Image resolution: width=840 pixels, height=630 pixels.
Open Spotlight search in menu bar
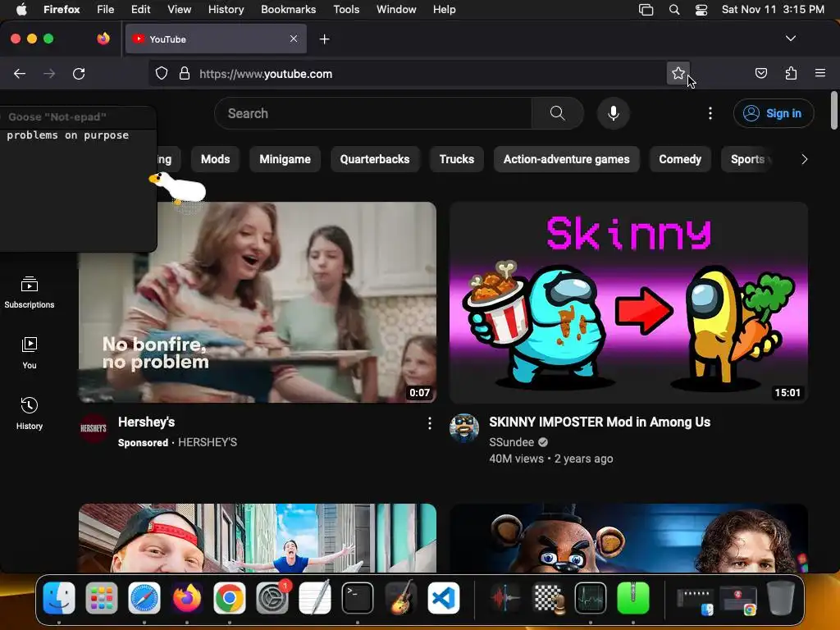click(x=674, y=9)
